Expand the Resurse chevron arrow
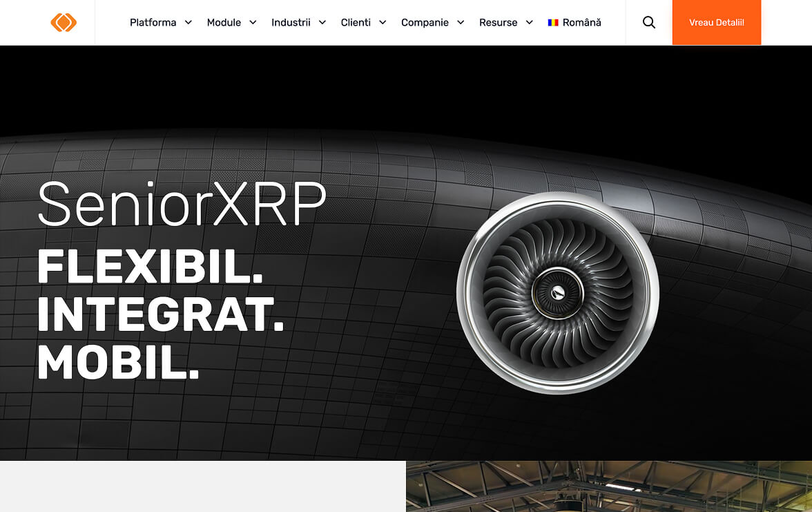The image size is (812, 512). pos(529,22)
